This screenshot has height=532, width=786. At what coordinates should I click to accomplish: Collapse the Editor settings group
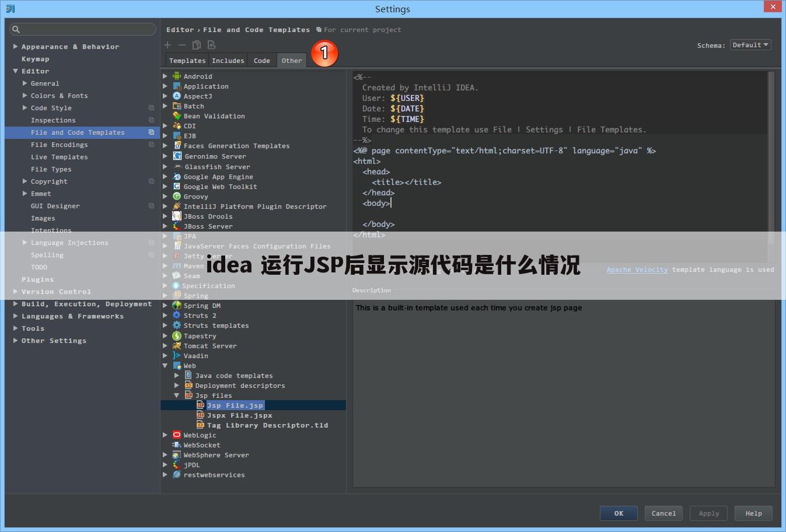click(x=16, y=71)
